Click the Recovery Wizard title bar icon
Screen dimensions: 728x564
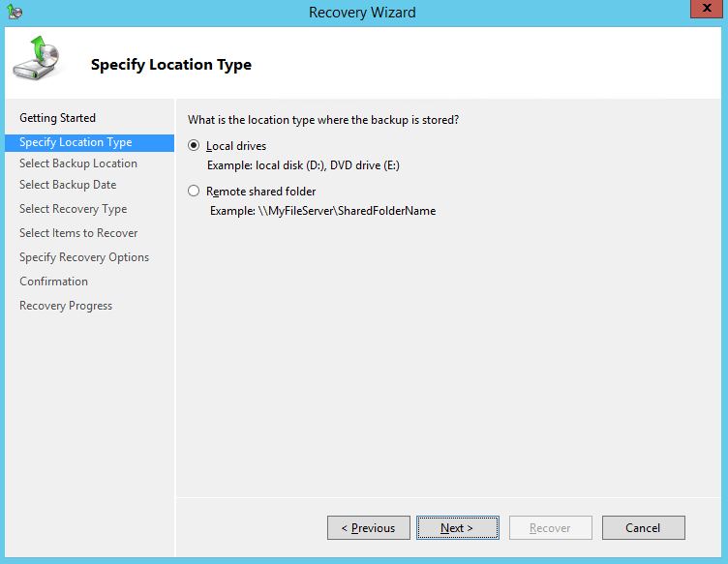tap(15, 13)
